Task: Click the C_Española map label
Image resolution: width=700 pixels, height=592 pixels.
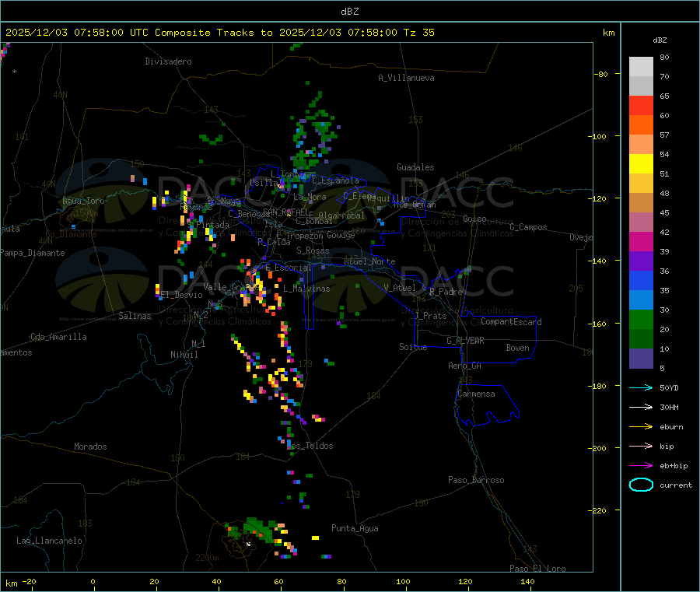Action: pyautogui.click(x=336, y=180)
